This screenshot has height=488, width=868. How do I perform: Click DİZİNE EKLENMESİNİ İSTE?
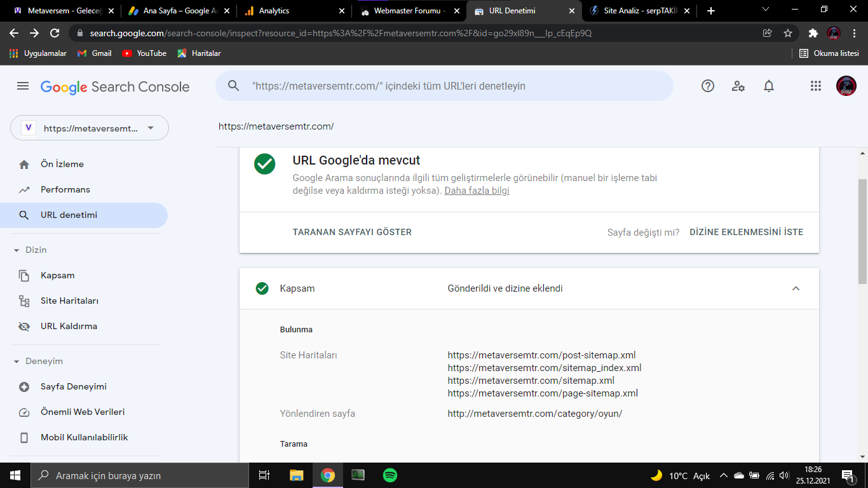pos(747,232)
